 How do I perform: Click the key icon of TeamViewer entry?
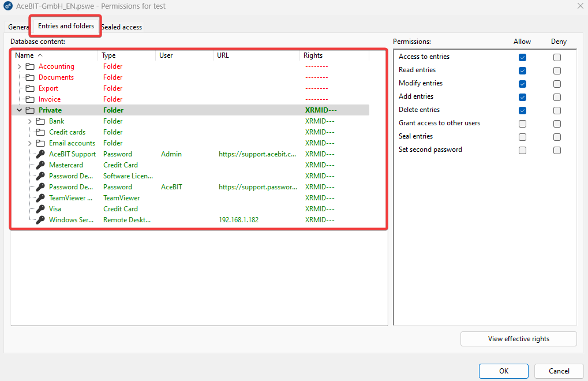[40, 198]
